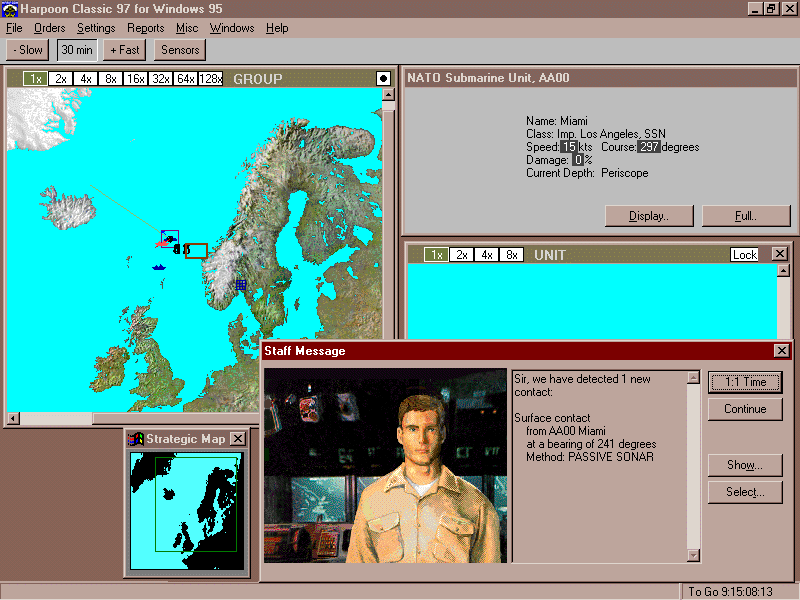This screenshot has width=800, height=600.
Task: Switch Unit window zoom to 4x
Action: coord(487,255)
